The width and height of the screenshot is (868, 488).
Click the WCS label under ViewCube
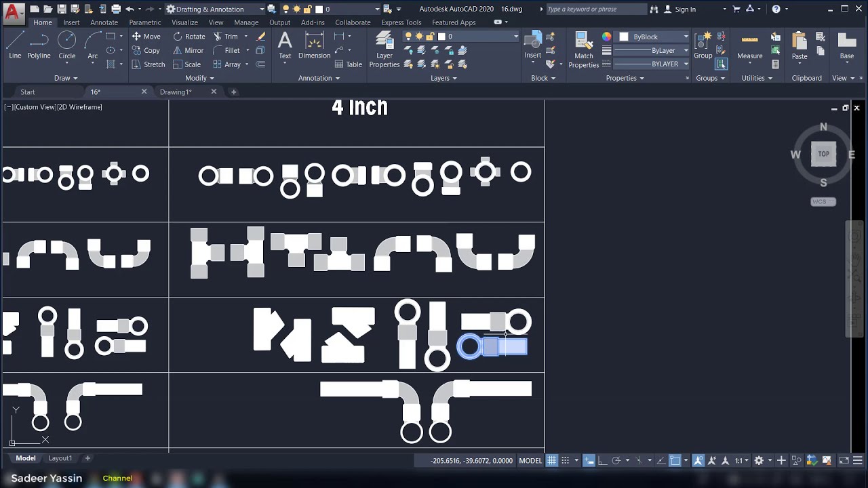click(x=823, y=201)
